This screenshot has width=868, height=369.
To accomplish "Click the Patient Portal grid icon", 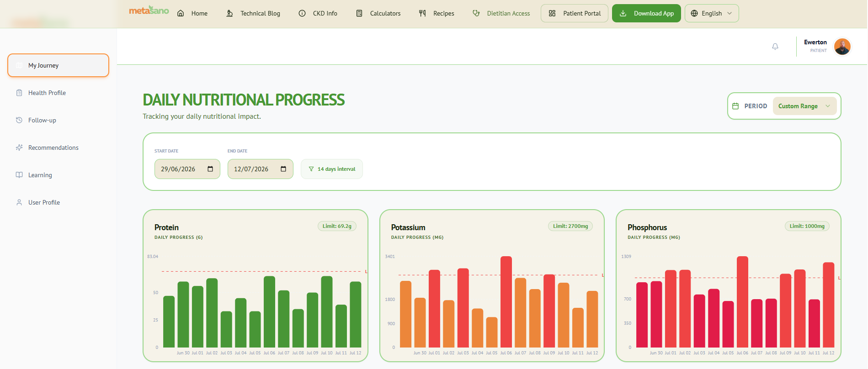I will click(x=552, y=13).
